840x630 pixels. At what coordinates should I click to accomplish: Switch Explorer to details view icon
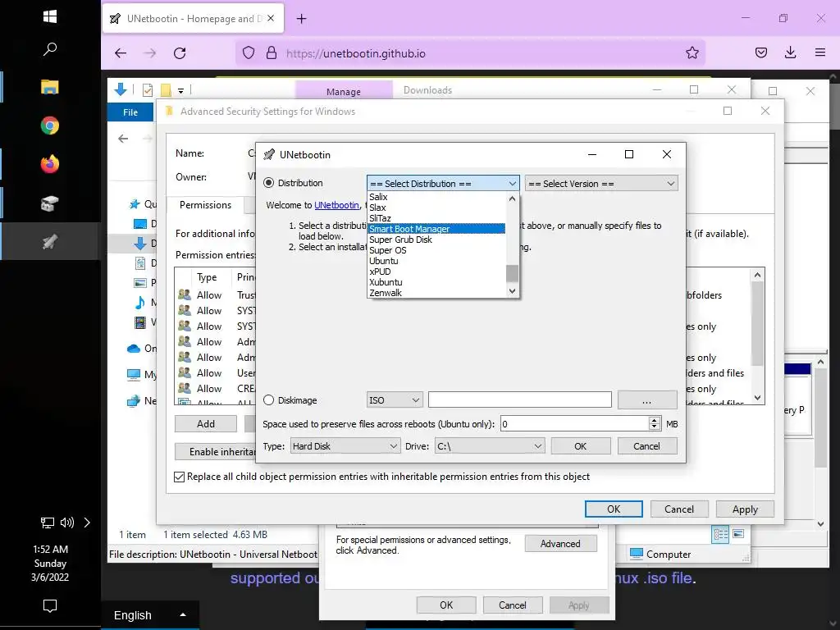pyautogui.click(x=720, y=534)
